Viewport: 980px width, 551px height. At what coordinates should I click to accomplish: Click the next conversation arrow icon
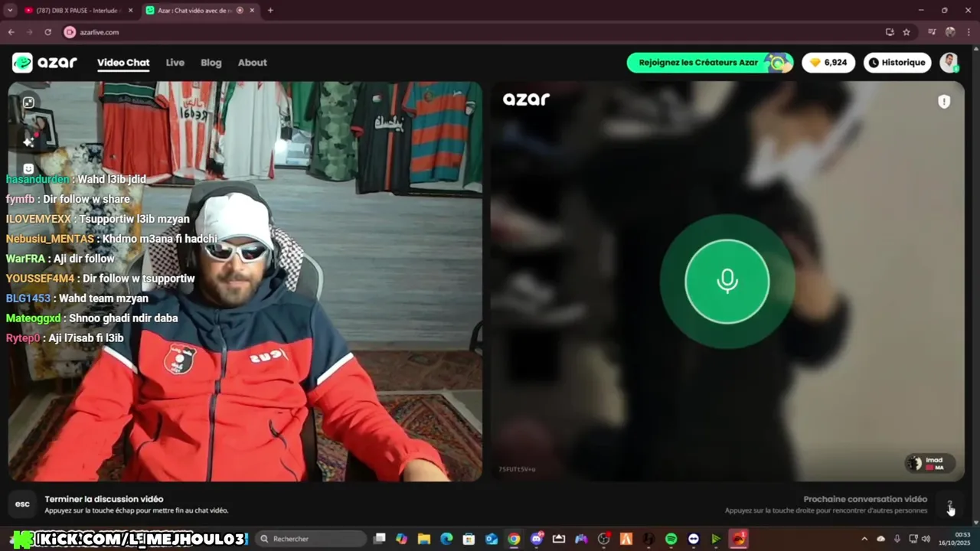[x=949, y=504]
